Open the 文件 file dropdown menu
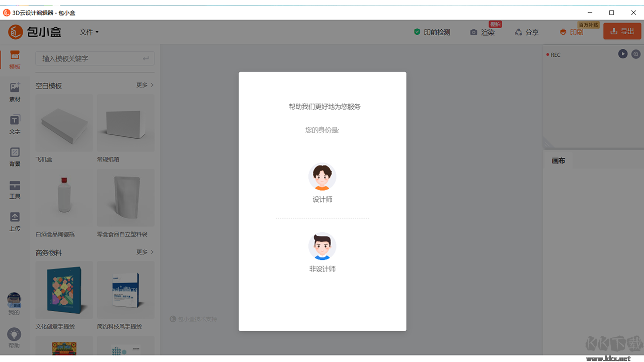Image resolution: width=644 pixels, height=362 pixels. coord(89,32)
